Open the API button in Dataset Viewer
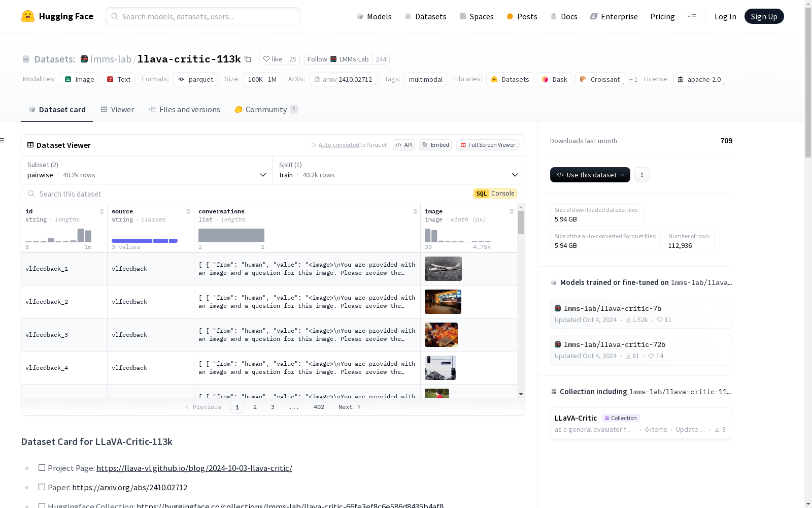The image size is (812, 508). coord(404,145)
